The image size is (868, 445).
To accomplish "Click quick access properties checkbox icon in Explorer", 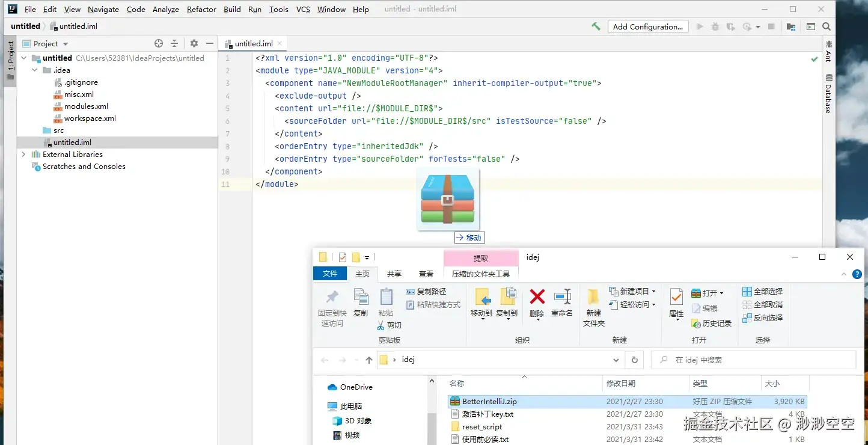I will [x=342, y=257].
